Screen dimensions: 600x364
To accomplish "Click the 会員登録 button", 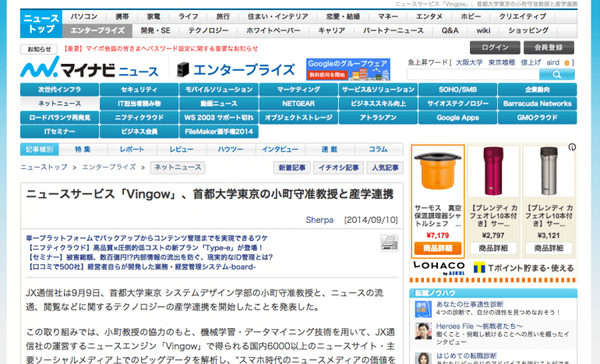I will click(x=549, y=48).
